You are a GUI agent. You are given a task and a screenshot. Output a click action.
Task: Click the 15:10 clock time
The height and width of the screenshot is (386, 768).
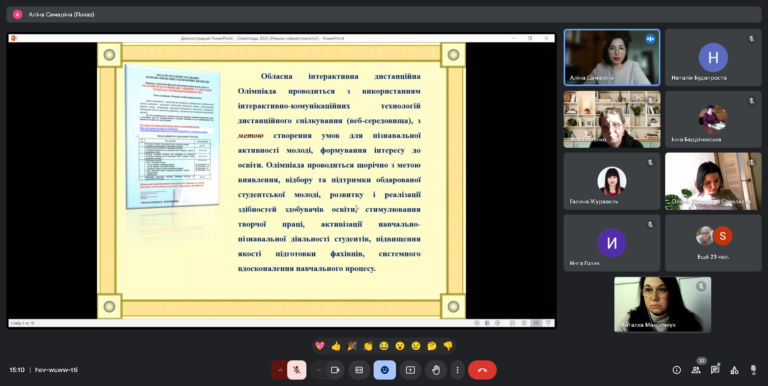point(17,370)
